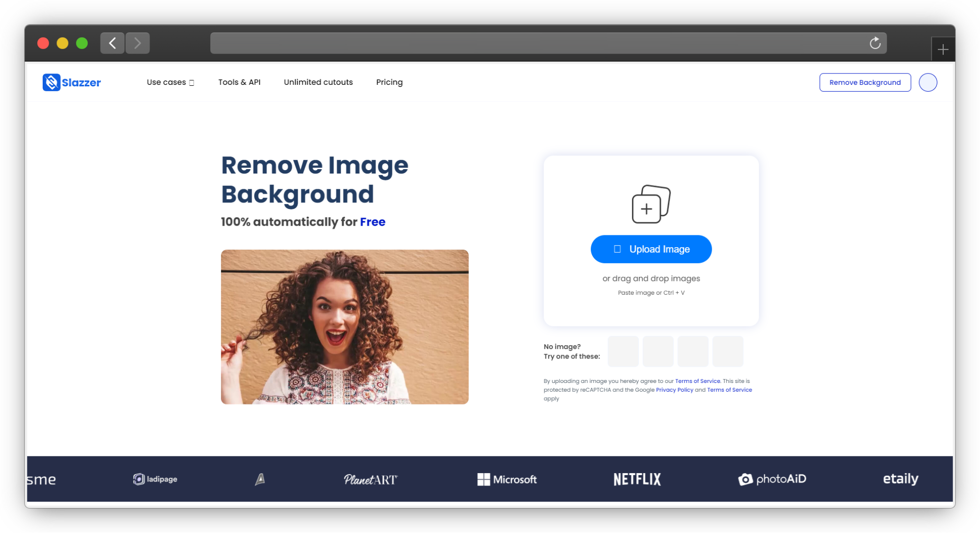The image size is (980, 533).
Task: Go back with the browser back arrow
Action: pos(112,43)
